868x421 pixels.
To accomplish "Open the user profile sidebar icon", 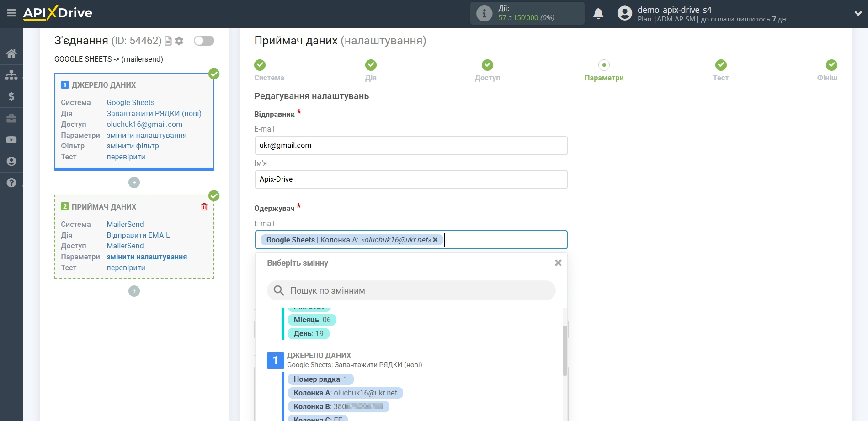I will (x=11, y=161).
